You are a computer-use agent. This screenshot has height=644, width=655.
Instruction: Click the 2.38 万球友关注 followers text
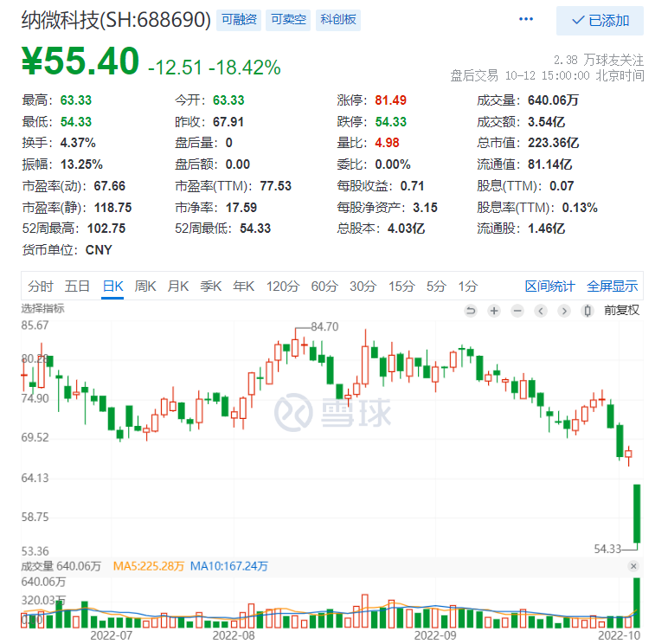pos(599,61)
